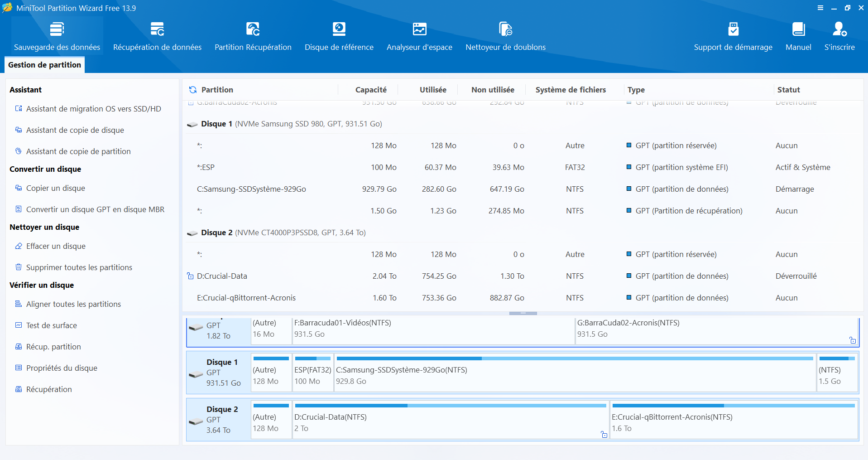Select Disque 1 in disk map

point(219,373)
